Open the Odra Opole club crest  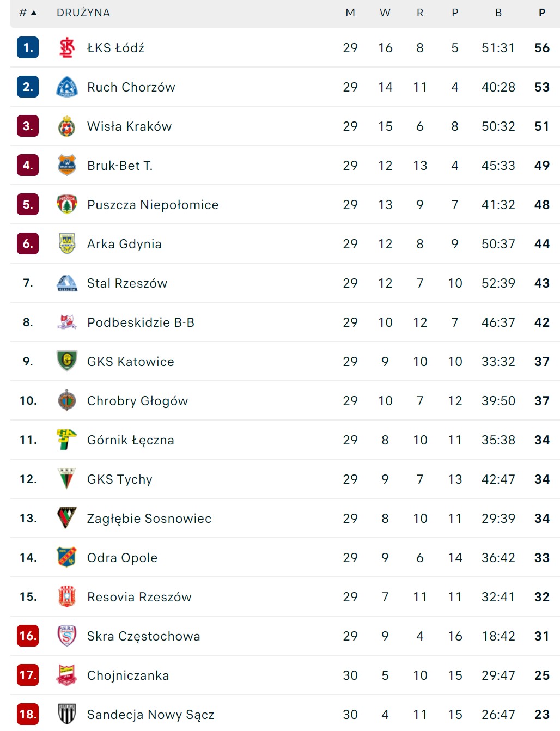pos(67,557)
